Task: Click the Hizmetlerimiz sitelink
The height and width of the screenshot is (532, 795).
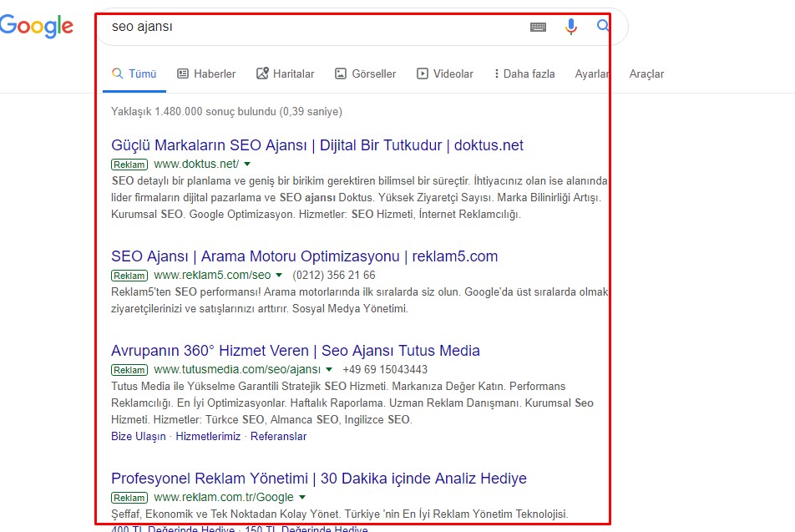Action: click(x=209, y=436)
